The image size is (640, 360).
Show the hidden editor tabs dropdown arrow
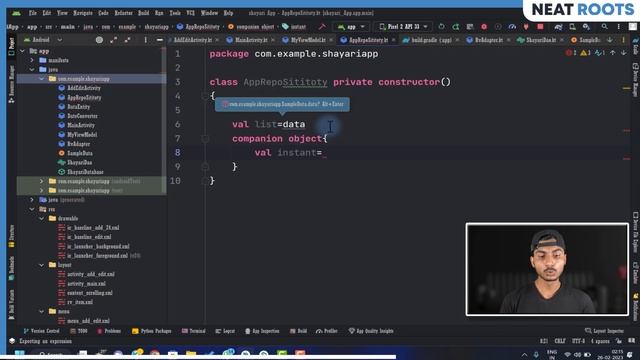coord(610,40)
